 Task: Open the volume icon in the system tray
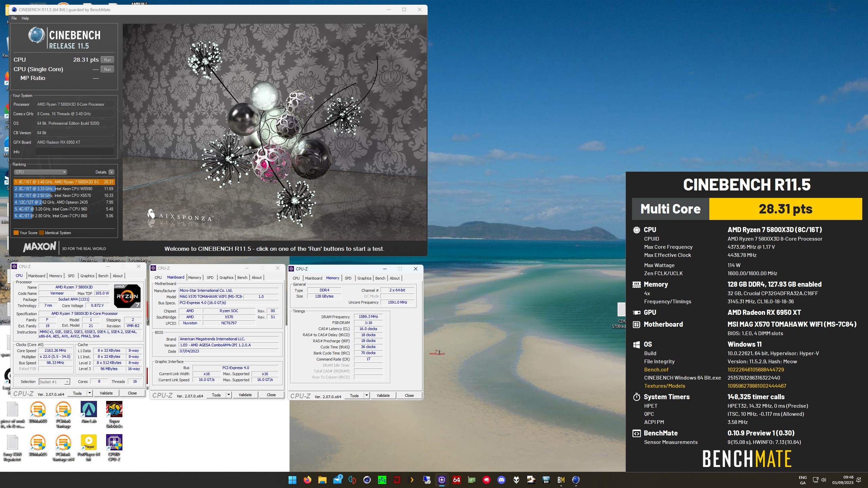pyautogui.click(x=824, y=480)
